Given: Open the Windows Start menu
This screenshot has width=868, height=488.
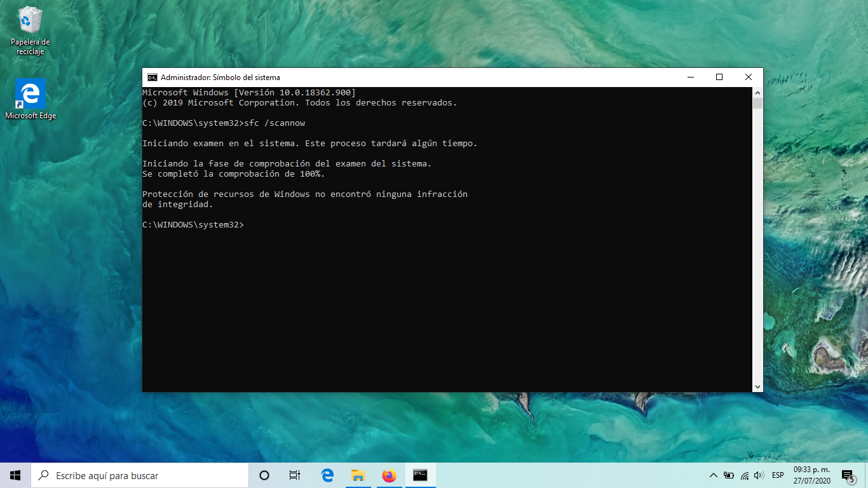Looking at the screenshot, I should 15,475.
